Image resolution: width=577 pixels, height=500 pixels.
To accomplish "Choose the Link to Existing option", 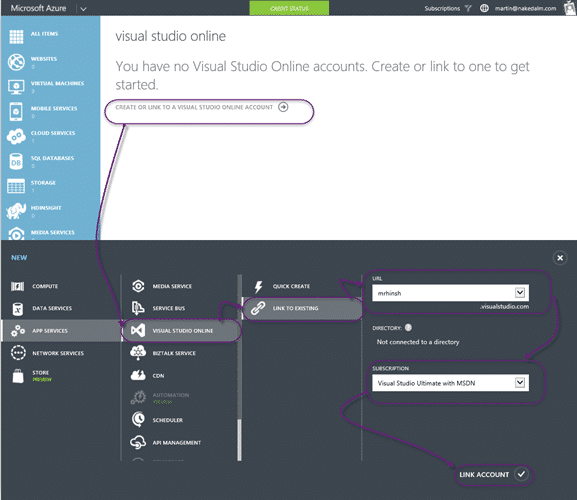I will (302, 308).
